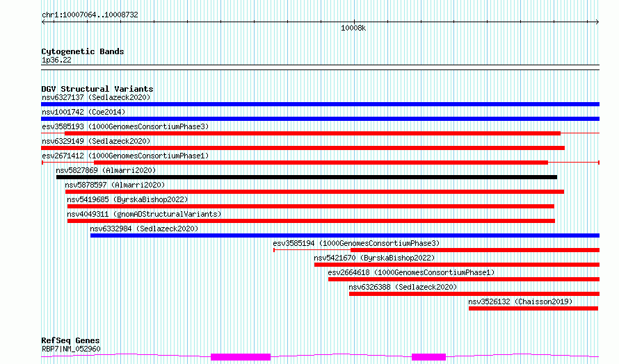Select the esv2664618 (1000GenomesConsortiumPhase1) label
This screenshot has height=364, width=619.
click(x=411, y=272)
